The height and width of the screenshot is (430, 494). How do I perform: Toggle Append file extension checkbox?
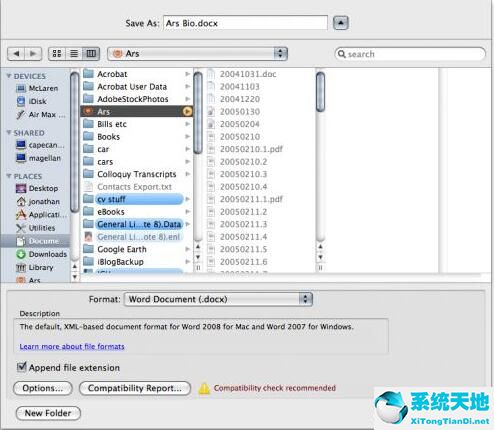(x=22, y=367)
